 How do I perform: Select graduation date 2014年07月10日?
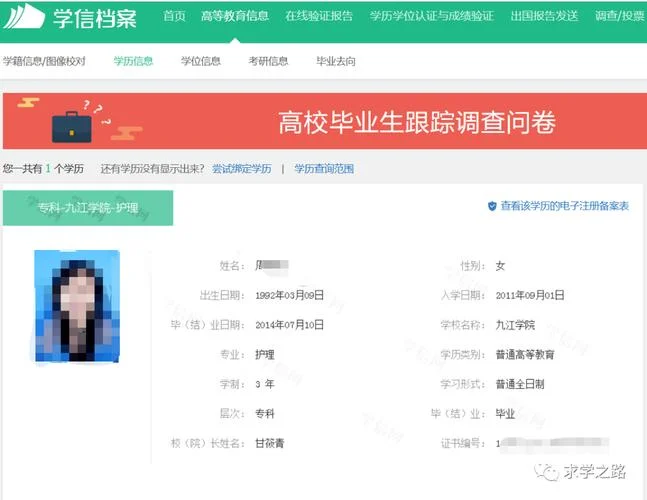pos(290,325)
